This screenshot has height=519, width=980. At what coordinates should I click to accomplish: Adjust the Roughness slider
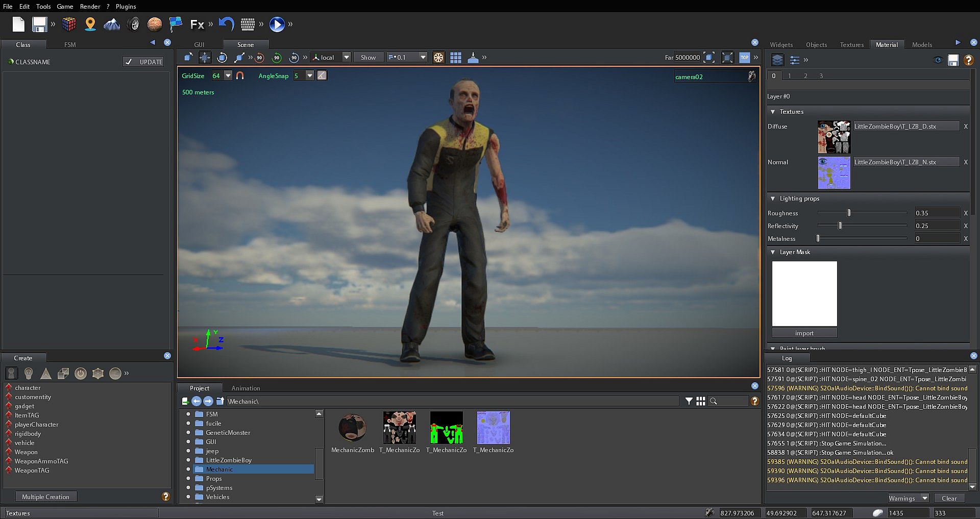pos(849,213)
